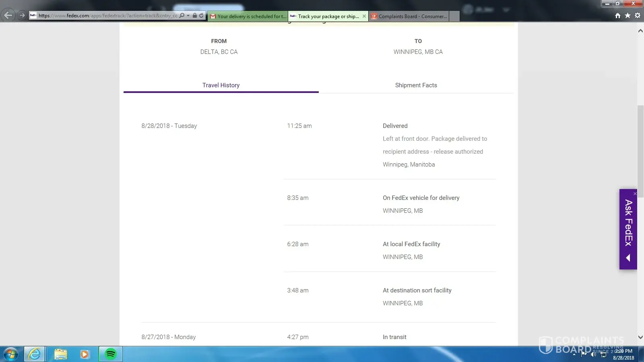Open the IE Home icon
The width and height of the screenshot is (644, 362).
click(618, 16)
